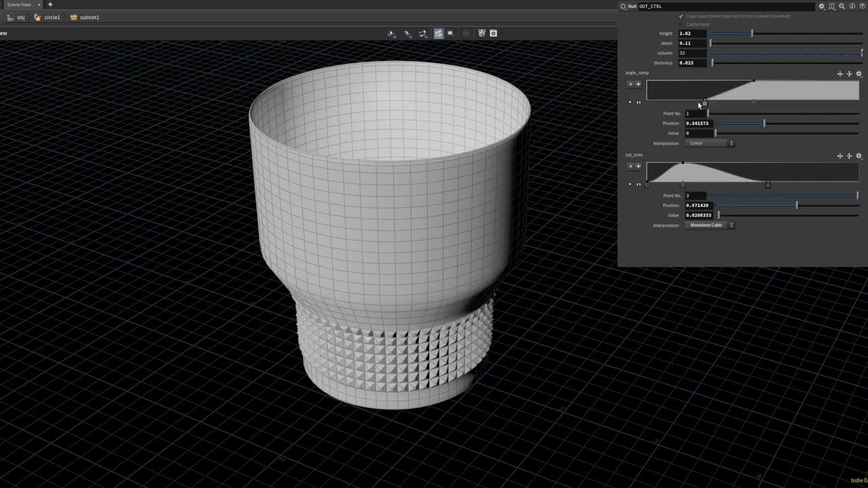Click the Null node type icon
The width and height of the screenshot is (868, 488).
pos(623,6)
